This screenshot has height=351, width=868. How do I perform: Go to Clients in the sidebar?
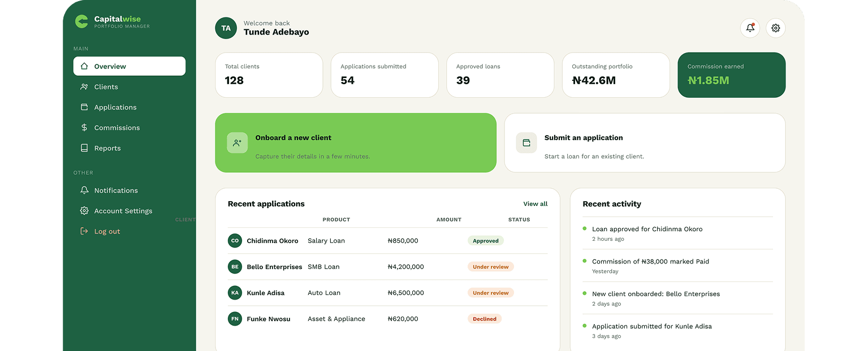(x=129, y=86)
